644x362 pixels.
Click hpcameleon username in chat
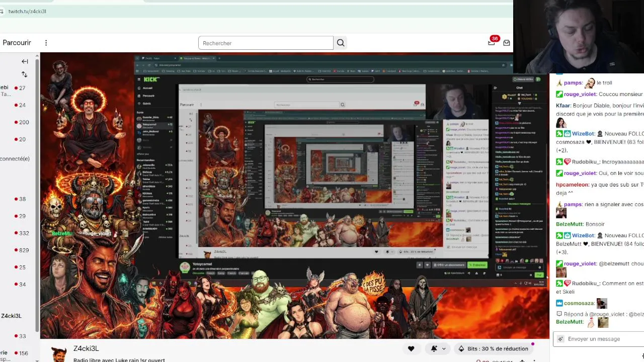(573, 185)
